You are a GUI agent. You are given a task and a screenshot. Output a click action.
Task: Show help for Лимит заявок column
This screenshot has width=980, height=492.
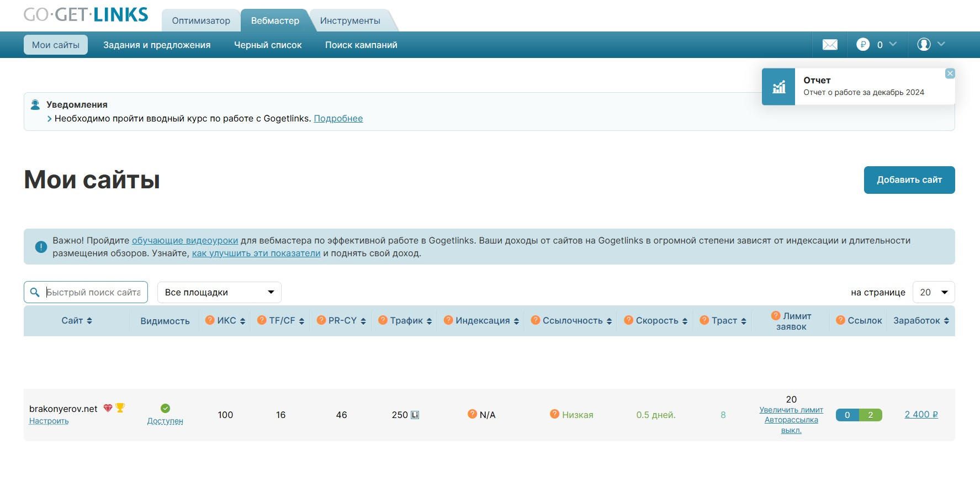coord(776,316)
